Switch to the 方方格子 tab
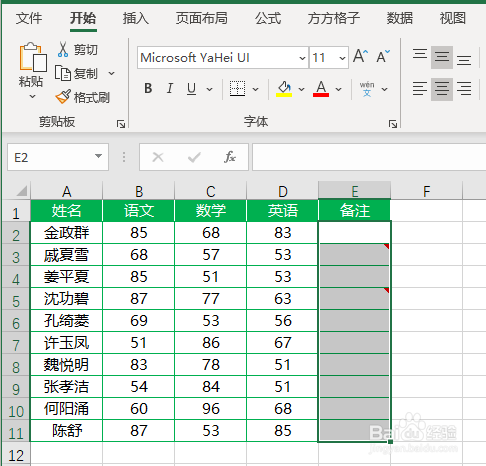 pyautogui.click(x=334, y=18)
